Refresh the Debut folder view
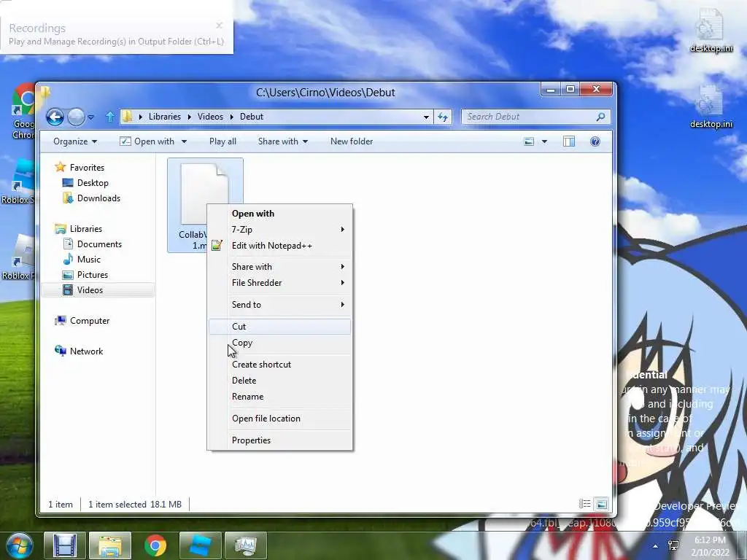This screenshot has width=747, height=560. point(443,117)
